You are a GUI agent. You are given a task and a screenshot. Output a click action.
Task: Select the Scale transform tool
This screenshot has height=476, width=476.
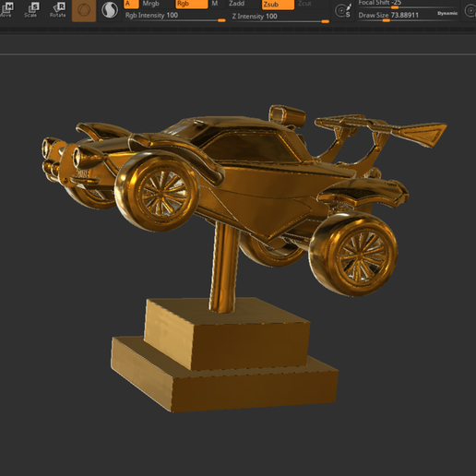(31, 9)
